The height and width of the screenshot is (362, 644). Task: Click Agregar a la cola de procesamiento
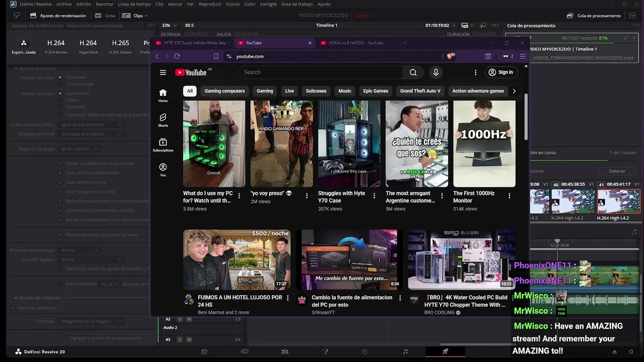click(106, 338)
